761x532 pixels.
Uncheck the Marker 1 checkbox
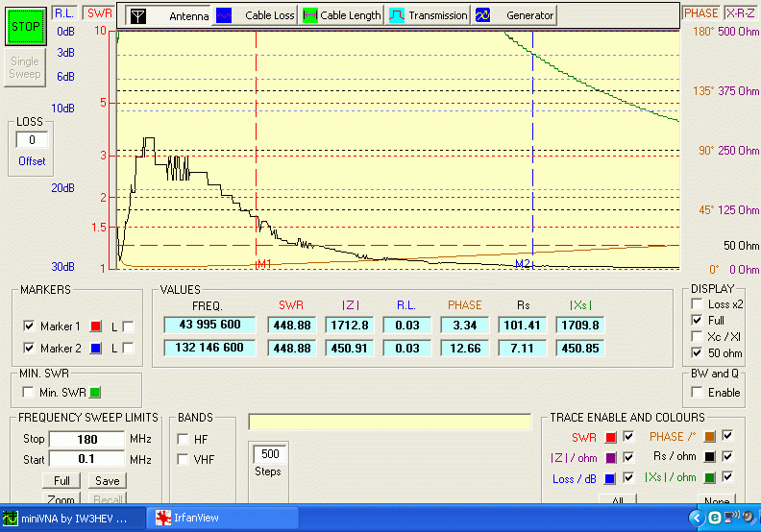click(x=28, y=326)
